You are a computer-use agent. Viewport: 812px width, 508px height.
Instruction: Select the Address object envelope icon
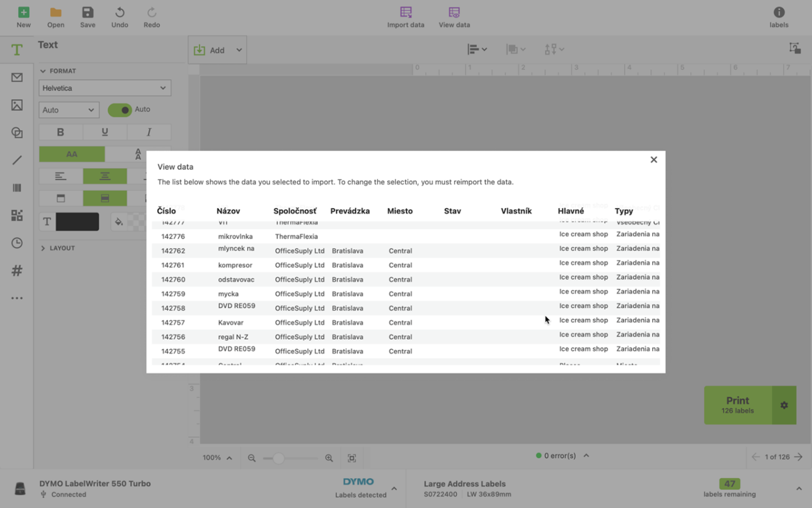(17, 77)
